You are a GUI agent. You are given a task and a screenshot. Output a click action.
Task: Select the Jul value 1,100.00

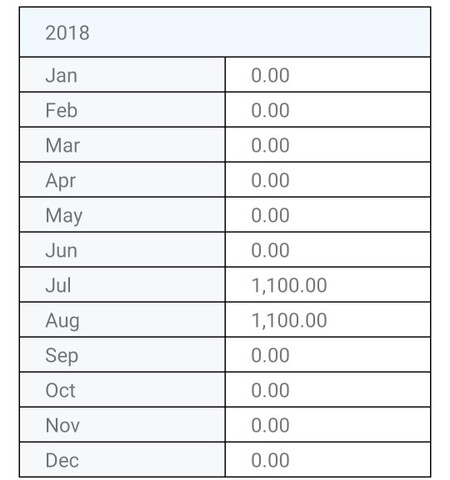(289, 285)
